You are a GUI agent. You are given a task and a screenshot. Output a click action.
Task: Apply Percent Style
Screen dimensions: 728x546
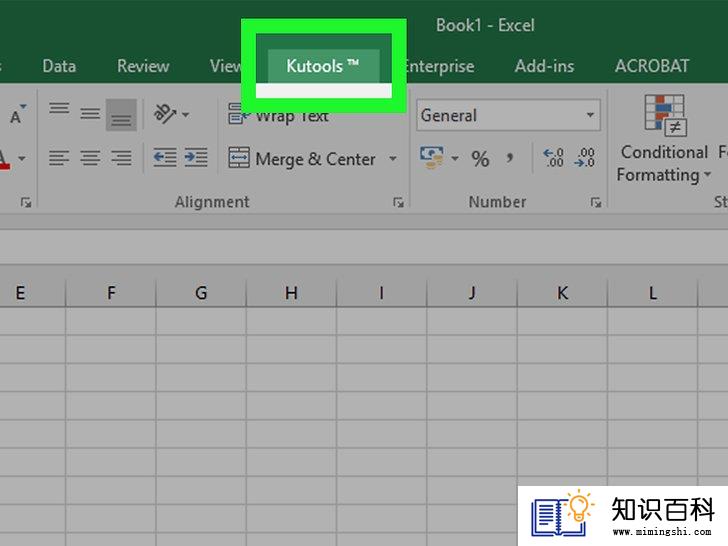(480, 159)
